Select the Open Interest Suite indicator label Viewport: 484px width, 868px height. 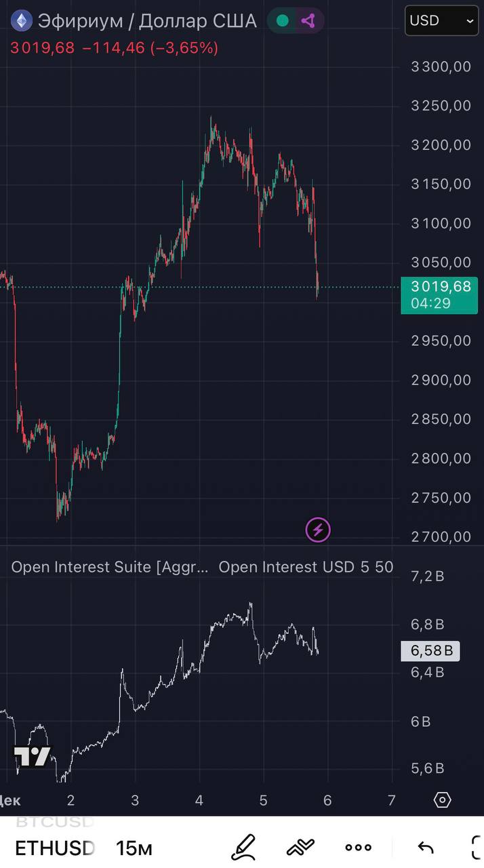click(110, 567)
